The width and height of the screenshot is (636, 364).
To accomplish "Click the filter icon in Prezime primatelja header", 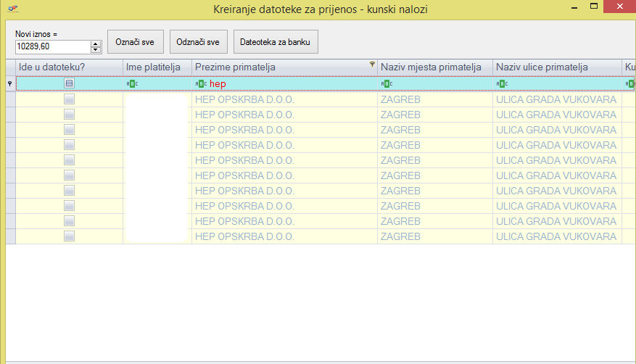I will 372,65.
